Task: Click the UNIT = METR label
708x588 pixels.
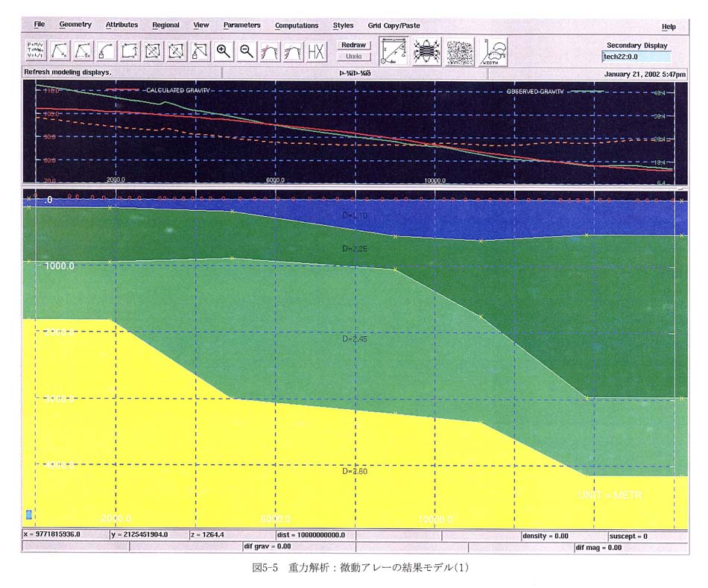Action: click(610, 495)
